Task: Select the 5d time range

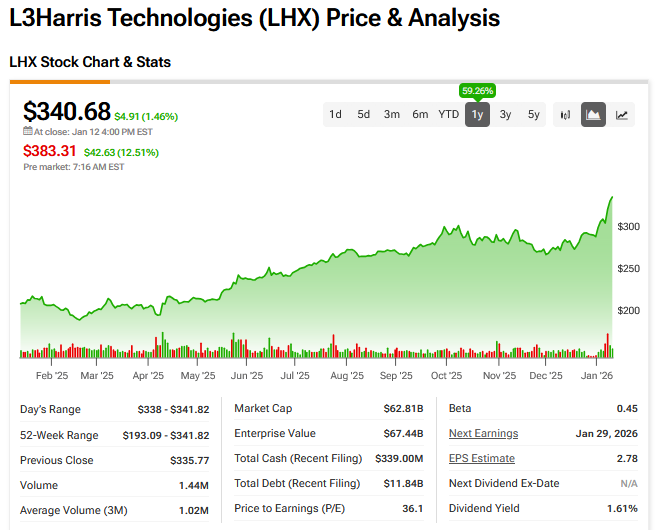Action: [364, 114]
